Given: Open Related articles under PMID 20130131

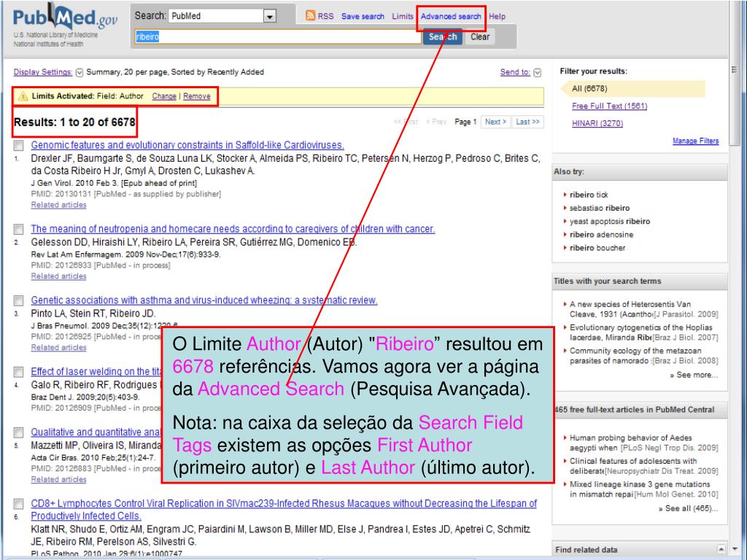Looking at the screenshot, I should (58, 205).
